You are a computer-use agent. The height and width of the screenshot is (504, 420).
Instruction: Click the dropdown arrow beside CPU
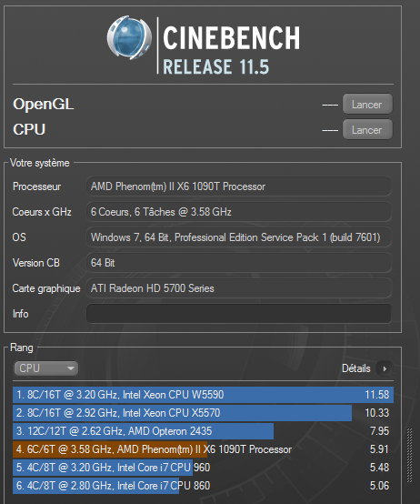click(71, 368)
